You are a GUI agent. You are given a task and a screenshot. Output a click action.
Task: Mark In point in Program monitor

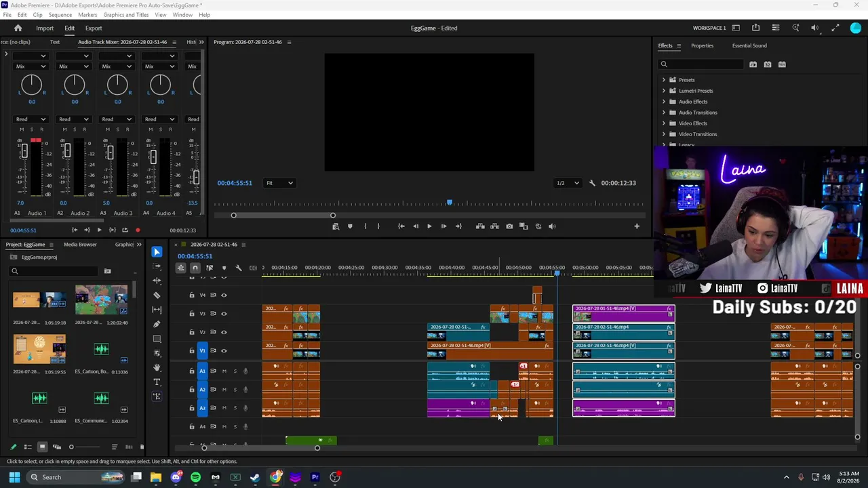(365, 226)
